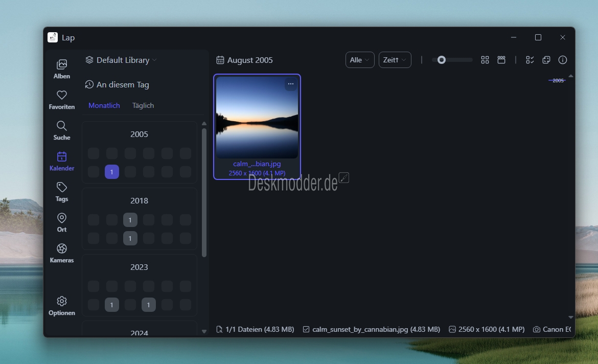Toggle multi-select mode checklist icon
Screen dimensions: 598x364
530,60
